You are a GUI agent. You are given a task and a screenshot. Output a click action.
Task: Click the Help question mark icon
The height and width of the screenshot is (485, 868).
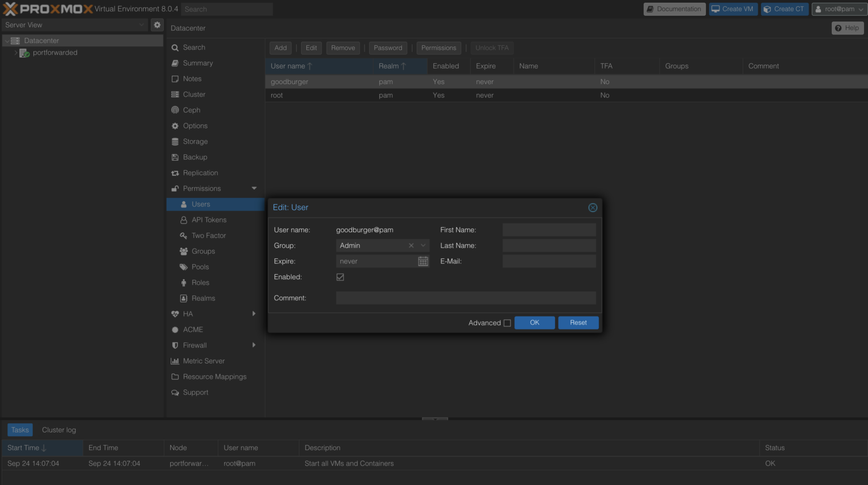click(x=838, y=28)
